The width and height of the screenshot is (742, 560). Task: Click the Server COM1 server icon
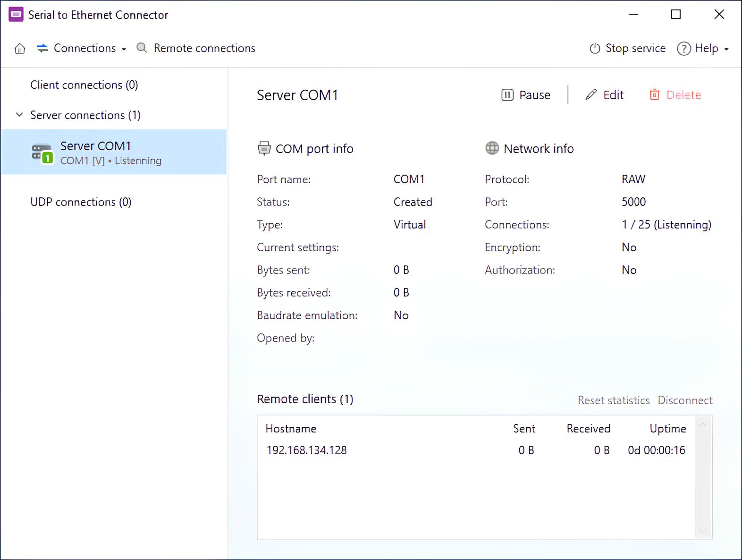click(42, 153)
